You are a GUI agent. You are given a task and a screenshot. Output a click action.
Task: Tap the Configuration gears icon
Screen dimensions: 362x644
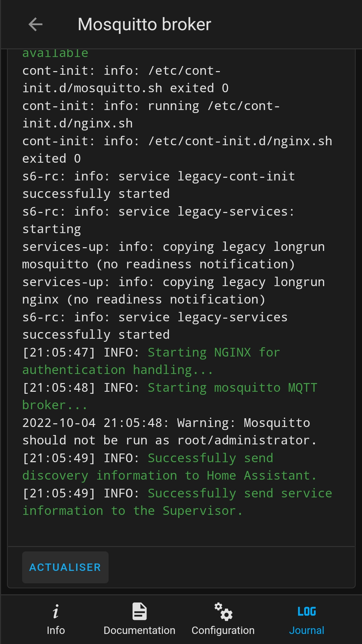(223, 611)
